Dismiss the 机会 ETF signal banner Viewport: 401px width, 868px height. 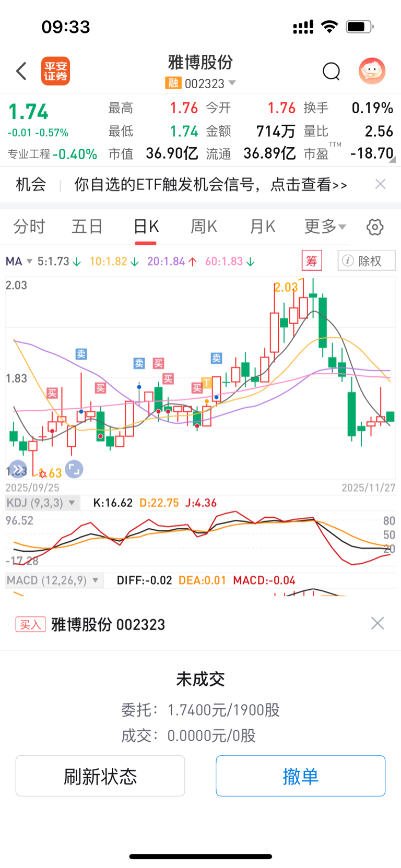(381, 184)
